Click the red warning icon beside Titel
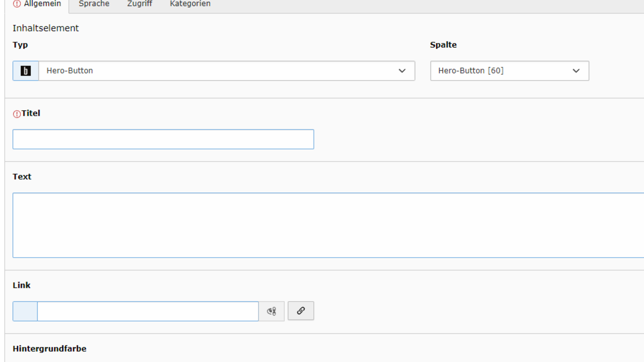Viewport: 644px width, 362px height. (x=17, y=114)
